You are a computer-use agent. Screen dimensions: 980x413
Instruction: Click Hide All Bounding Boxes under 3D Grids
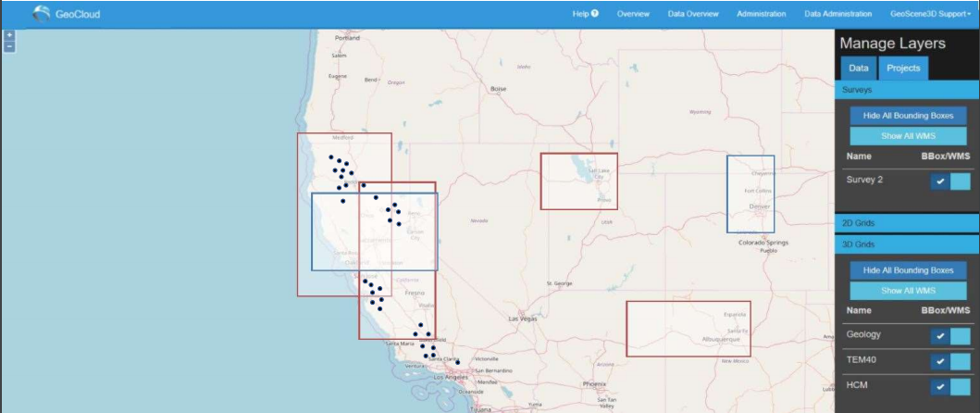(908, 270)
